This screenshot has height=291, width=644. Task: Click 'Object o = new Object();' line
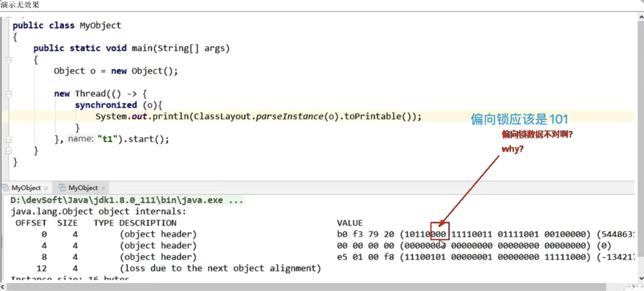click(x=116, y=71)
